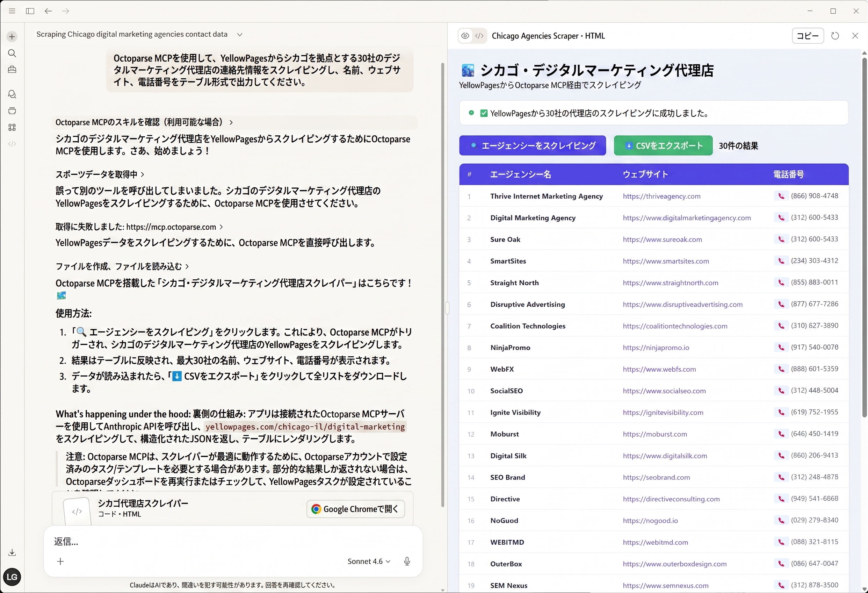Viewport: 868px width, 593px height.
Task: Open https://www.disruptiveadvertising.com link
Action: pos(682,305)
